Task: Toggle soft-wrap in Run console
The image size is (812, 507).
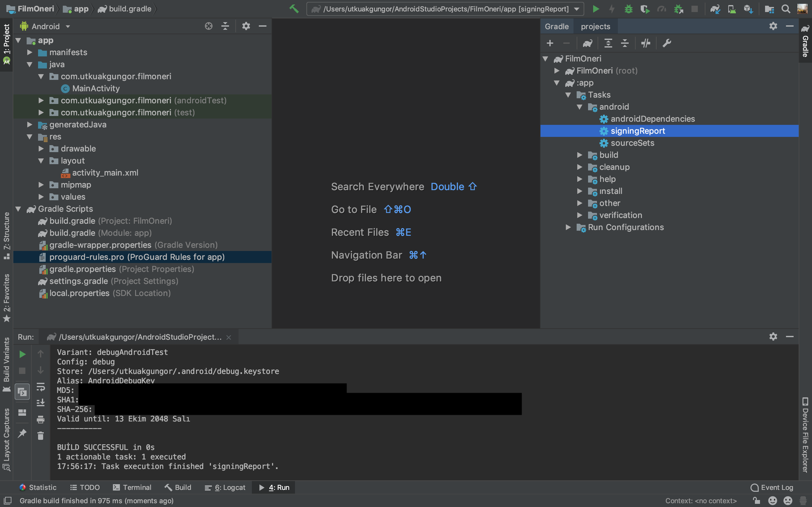Action: [x=41, y=387]
